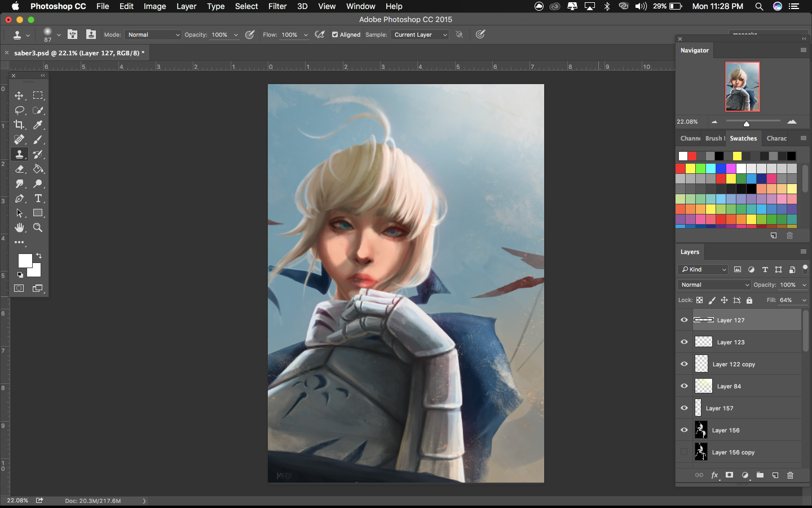Show Layer 156 copy via visibility box

point(684,452)
